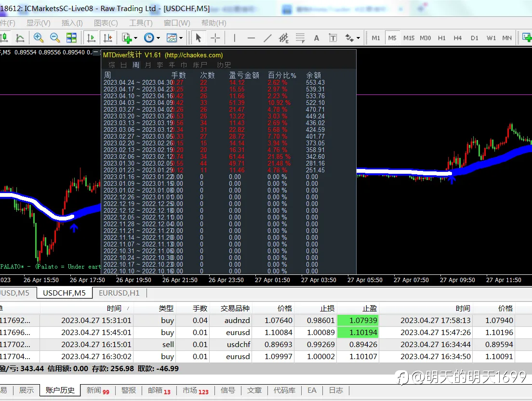Open the 账户历史 terminal tab
The image size is (532, 401).
point(60,390)
